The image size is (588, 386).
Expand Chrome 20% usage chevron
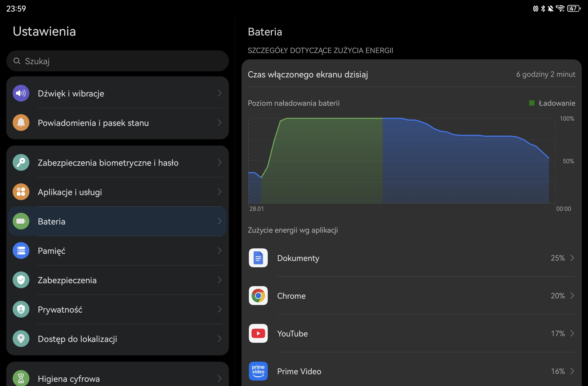pyautogui.click(x=572, y=296)
